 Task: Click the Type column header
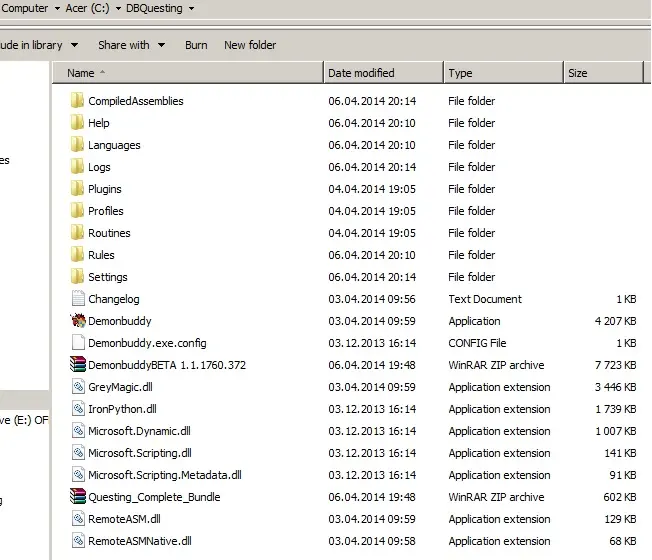coord(502,73)
